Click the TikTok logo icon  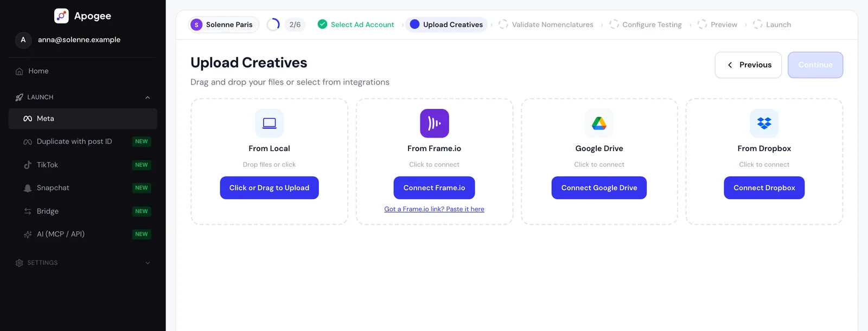[x=28, y=165]
